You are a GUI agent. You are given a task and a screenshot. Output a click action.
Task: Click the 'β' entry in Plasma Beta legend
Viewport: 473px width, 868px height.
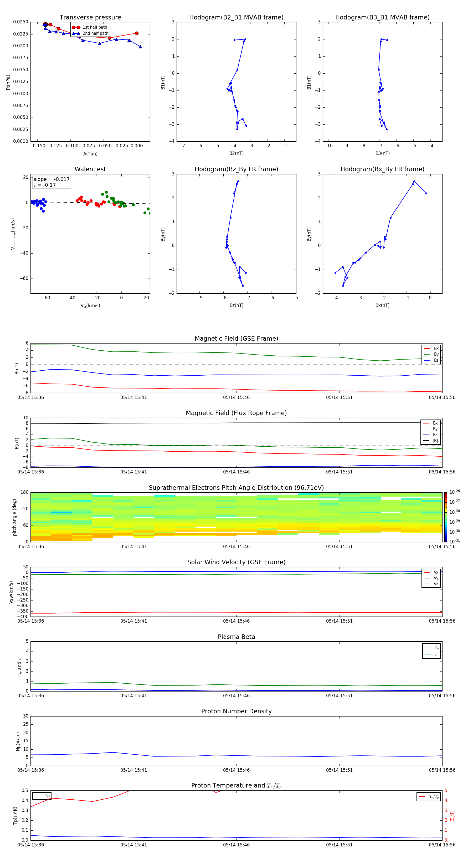(431, 654)
